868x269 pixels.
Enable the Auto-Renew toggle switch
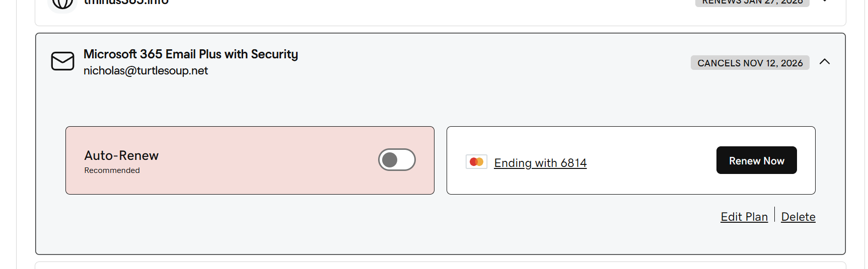pos(397,160)
